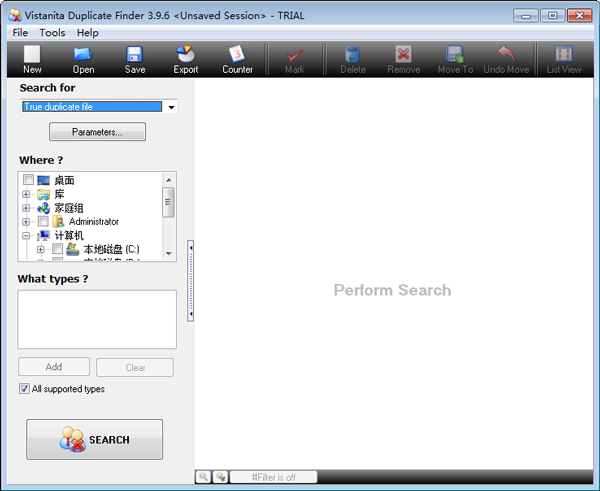This screenshot has height=491, width=600.
Task: Click the Clear types button
Action: tap(135, 367)
